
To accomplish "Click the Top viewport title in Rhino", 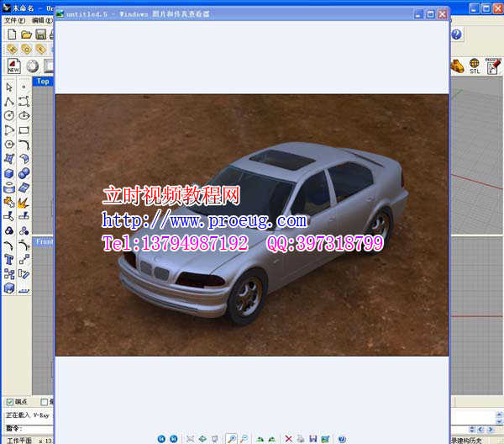I will (43, 82).
